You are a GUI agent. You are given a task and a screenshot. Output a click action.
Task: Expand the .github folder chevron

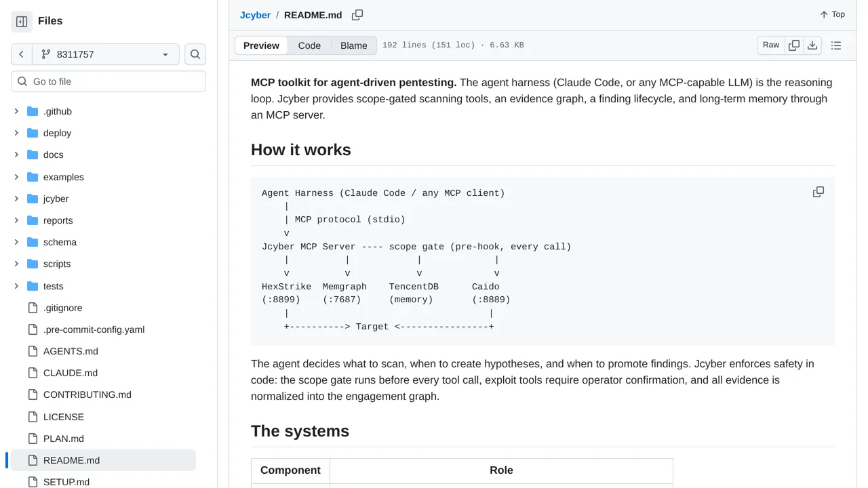(x=16, y=111)
